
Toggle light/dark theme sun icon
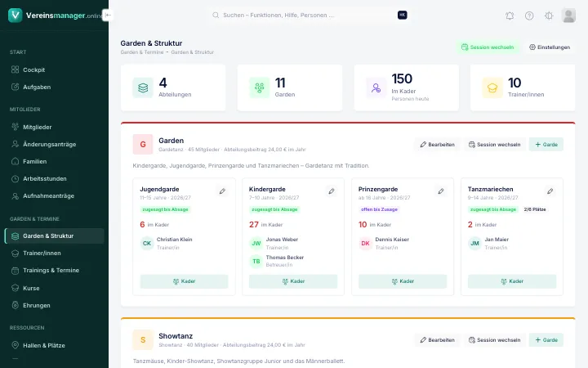549,16
